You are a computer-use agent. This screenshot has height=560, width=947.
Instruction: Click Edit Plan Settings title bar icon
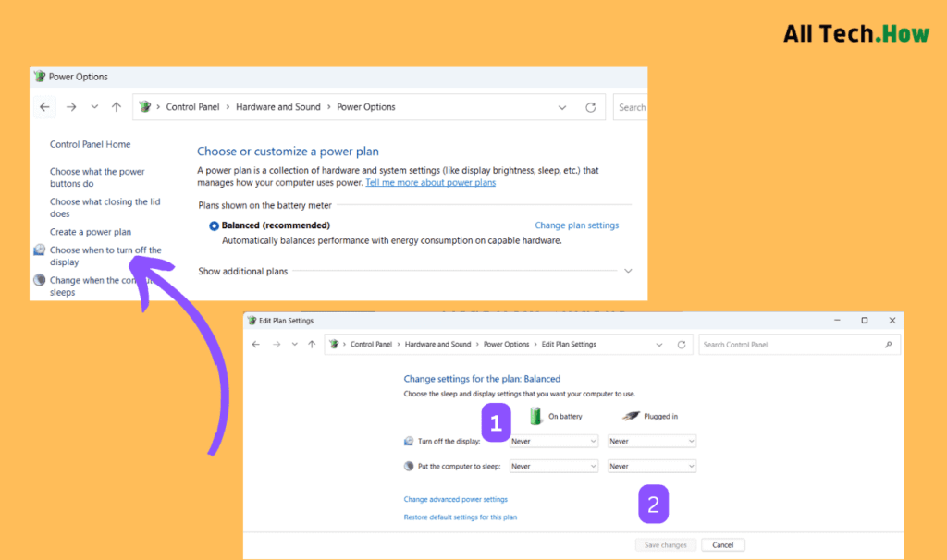click(x=252, y=321)
